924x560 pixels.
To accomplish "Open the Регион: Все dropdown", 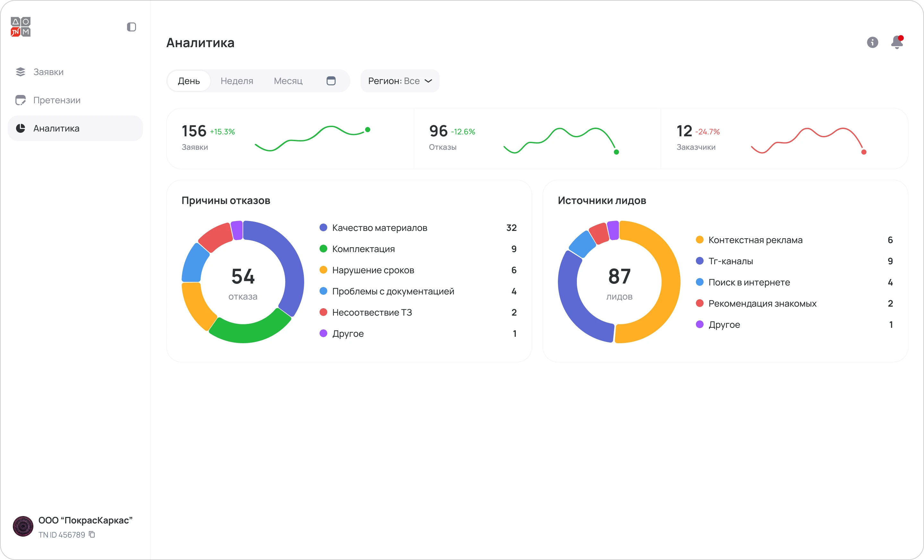I will pyautogui.click(x=400, y=81).
